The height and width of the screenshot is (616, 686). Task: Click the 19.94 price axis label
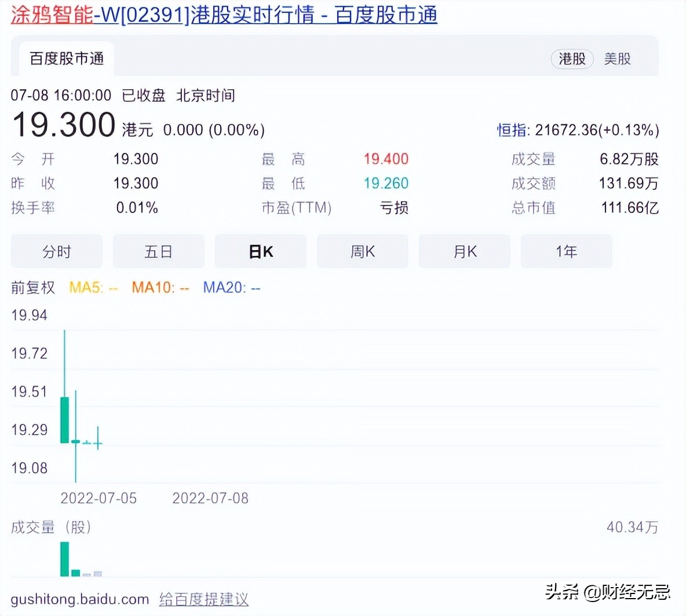coord(30,315)
